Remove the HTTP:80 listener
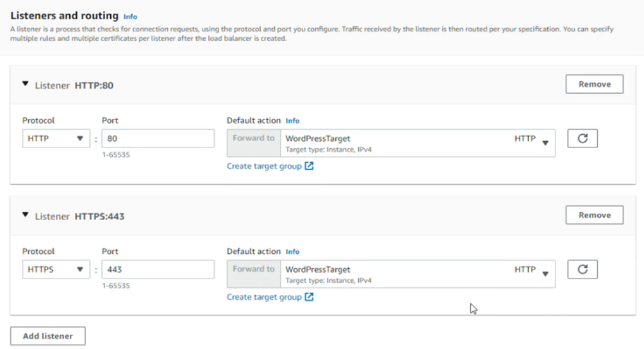Image resolution: width=644 pixels, height=349 pixels. pos(594,84)
